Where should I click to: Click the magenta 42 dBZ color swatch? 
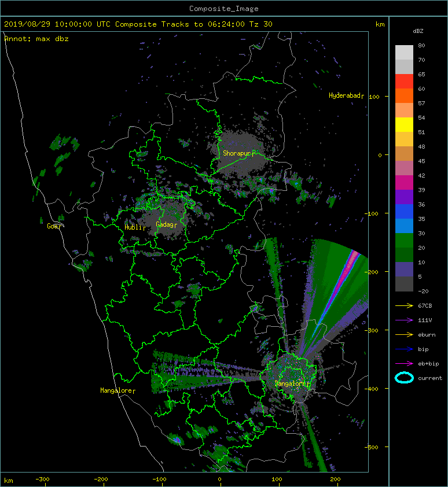(x=404, y=182)
